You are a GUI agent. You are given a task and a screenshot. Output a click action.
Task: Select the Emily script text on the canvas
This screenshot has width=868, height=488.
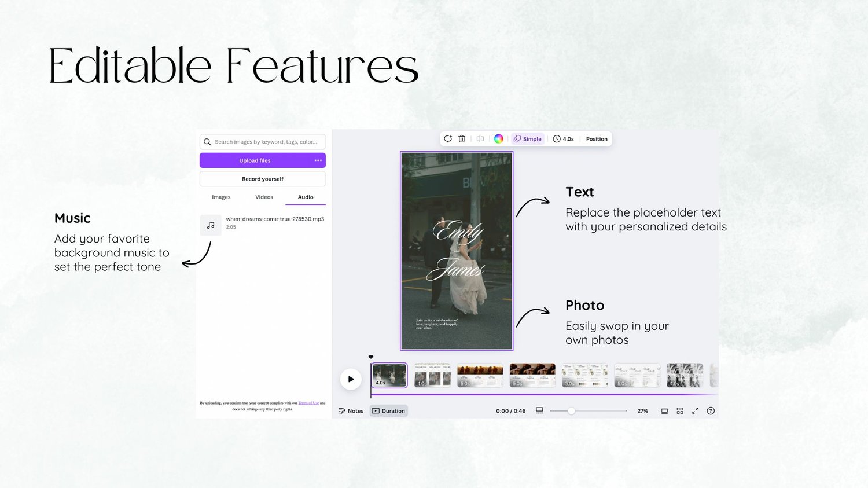pos(458,232)
